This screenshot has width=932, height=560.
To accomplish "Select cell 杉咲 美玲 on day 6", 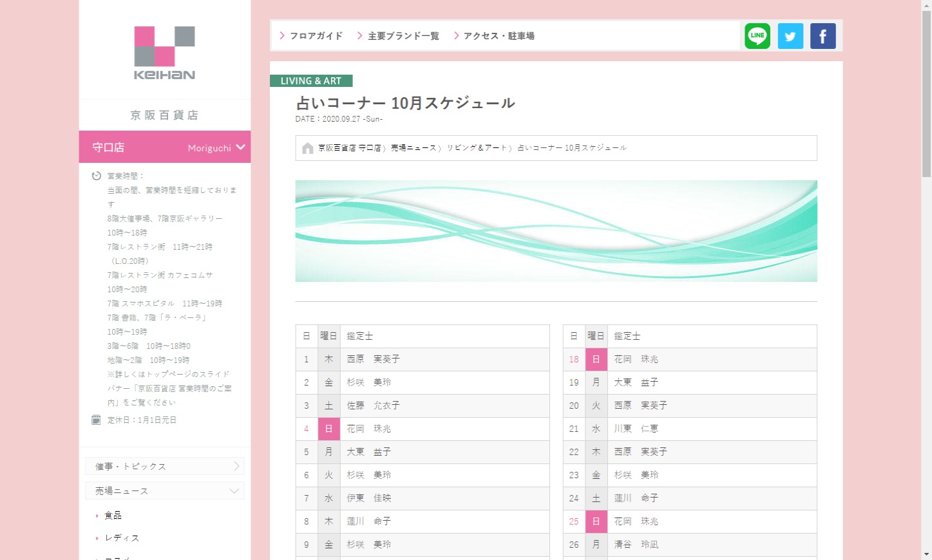I will (444, 475).
